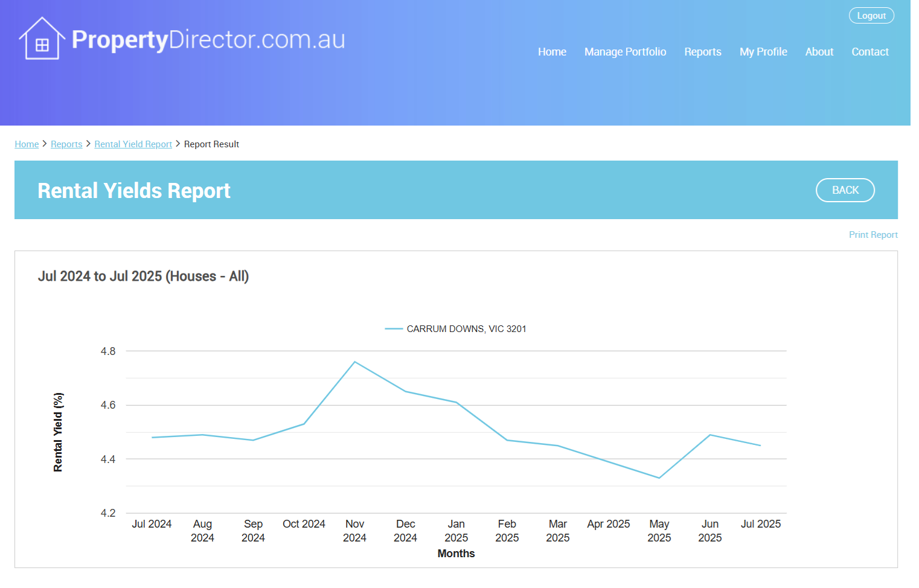Click the May 2025 lowest data point

tap(659, 478)
